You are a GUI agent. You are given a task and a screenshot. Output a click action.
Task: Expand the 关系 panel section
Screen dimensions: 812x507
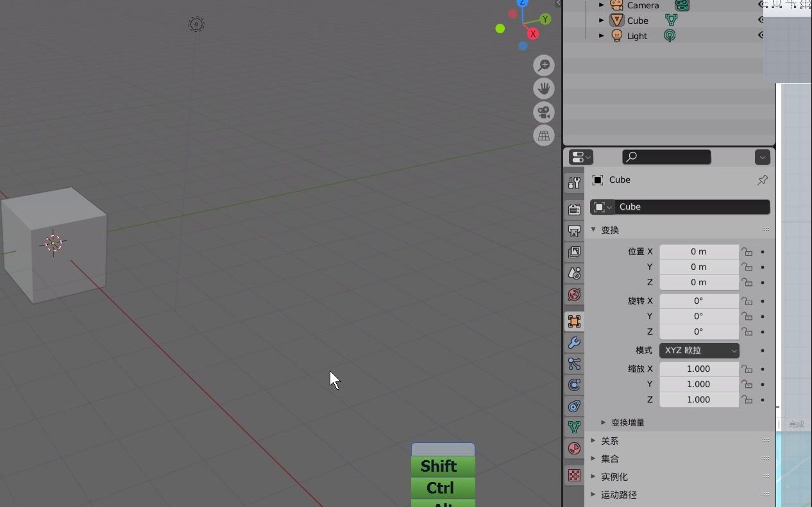pyautogui.click(x=609, y=441)
